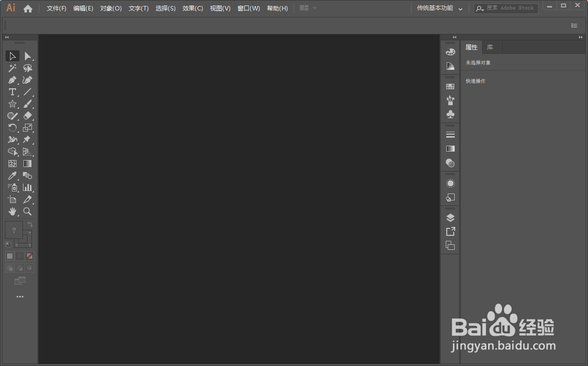Choose the Scale tool
This screenshot has height=366, width=588.
(27, 128)
